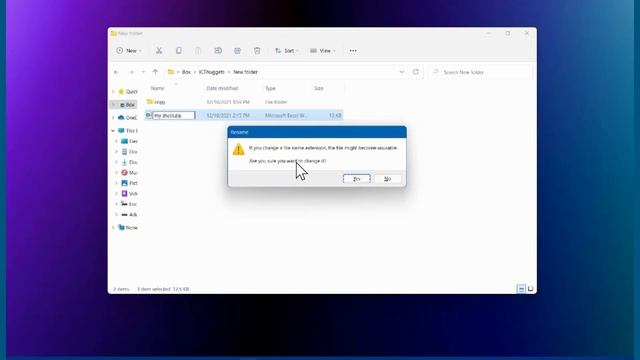This screenshot has height=360, width=640.
Task: Decline the extension change with No
Action: point(387,179)
